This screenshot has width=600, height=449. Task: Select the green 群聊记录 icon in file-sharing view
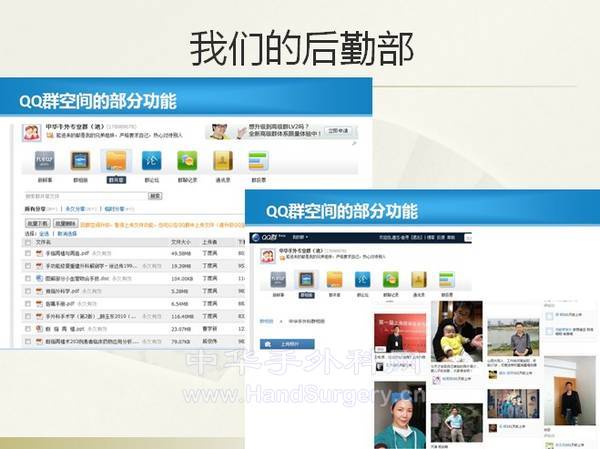coord(187,162)
